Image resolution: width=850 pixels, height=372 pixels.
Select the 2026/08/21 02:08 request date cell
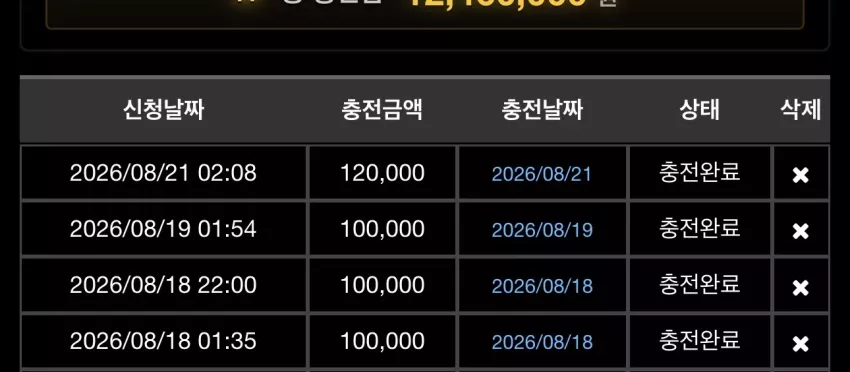163,172
